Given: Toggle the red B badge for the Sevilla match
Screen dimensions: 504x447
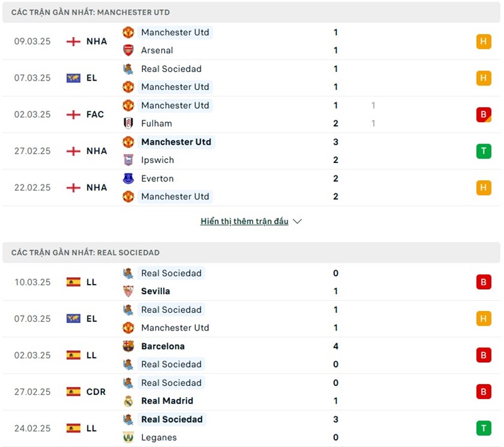Looking at the screenshot, I should (484, 282).
